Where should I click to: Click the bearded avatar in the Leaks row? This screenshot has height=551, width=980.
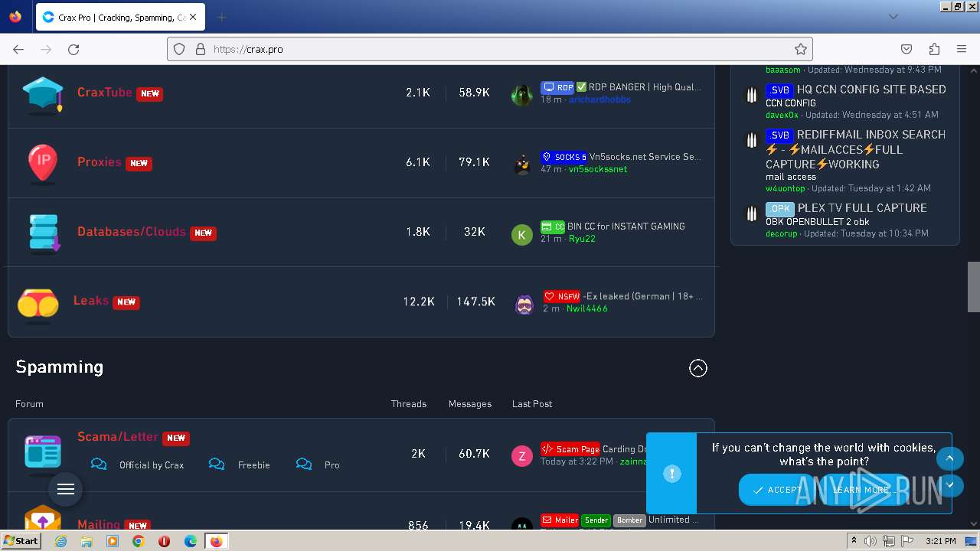point(524,305)
